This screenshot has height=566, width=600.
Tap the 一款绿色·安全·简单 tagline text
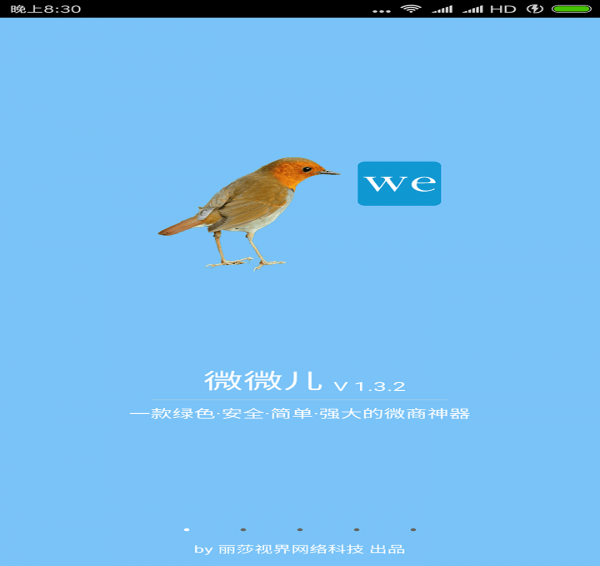pyautogui.click(x=300, y=413)
